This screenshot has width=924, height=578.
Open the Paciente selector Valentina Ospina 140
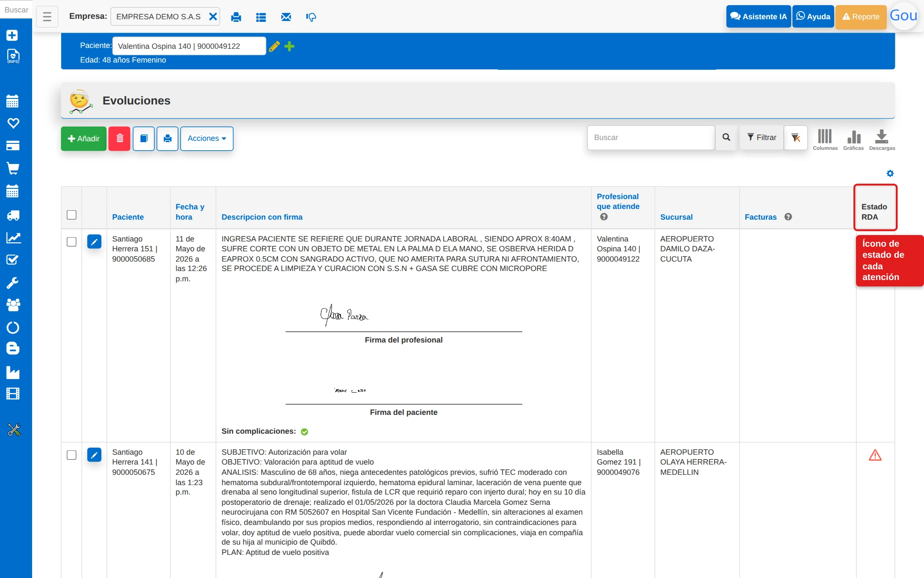tap(189, 46)
